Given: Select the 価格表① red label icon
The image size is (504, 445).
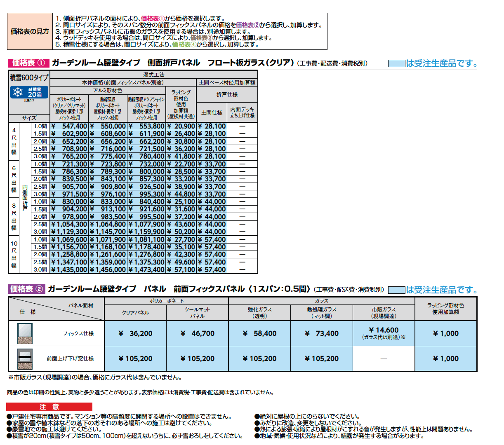Looking at the screenshot, I should (x=27, y=64).
